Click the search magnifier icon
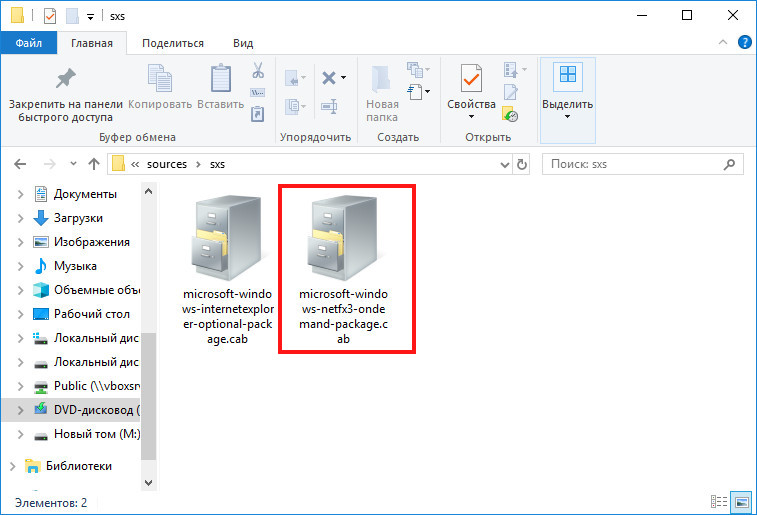Viewport: 757px width, 515px height. 729,165
